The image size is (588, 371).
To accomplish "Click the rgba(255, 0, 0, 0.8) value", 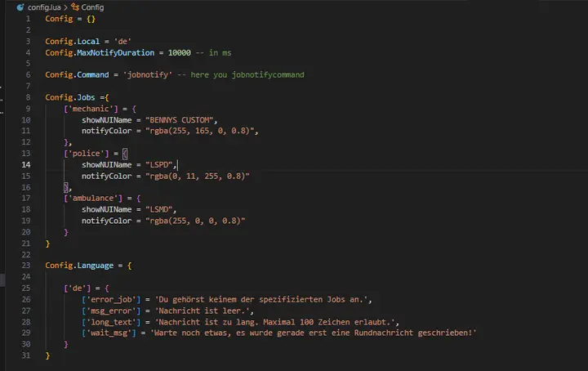I will pos(195,221).
